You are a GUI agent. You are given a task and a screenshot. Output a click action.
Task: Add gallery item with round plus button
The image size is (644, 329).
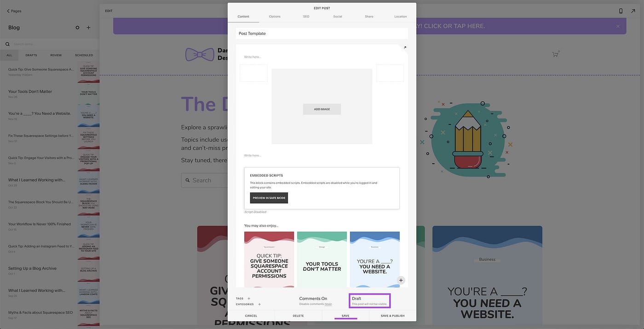pyautogui.click(x=401, y=280)
